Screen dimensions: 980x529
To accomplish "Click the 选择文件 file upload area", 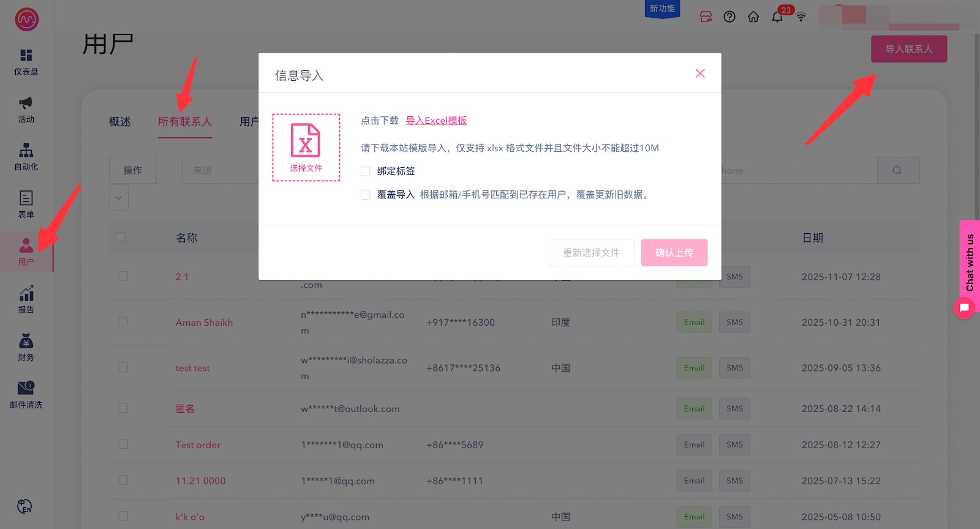I will coord(306,148).
